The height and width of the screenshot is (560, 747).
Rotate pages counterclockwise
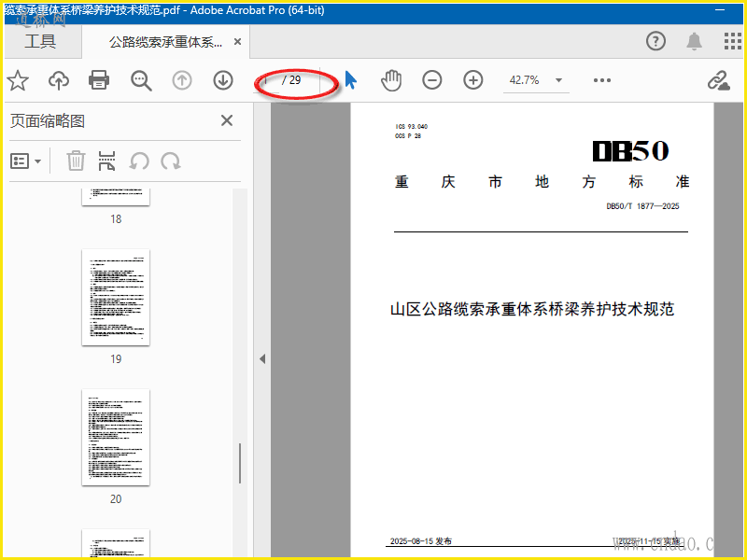coord(139,161)
